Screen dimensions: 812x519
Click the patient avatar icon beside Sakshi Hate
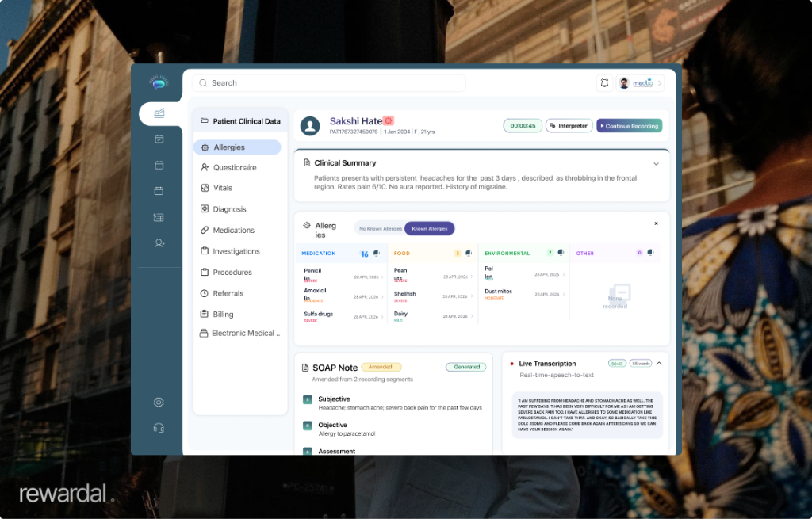310,126
